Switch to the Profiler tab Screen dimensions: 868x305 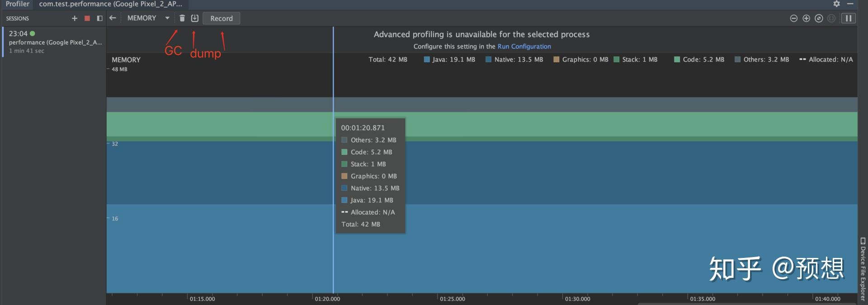pos(17,4)
